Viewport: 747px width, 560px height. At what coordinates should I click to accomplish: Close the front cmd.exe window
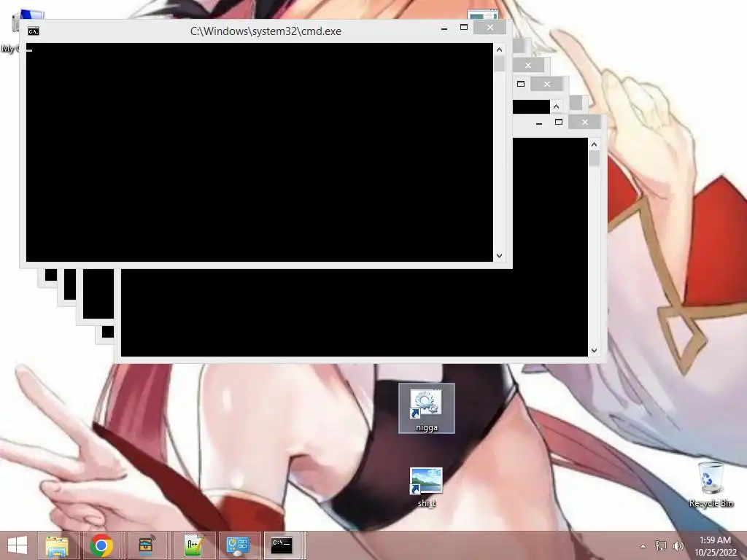(489, 28)
